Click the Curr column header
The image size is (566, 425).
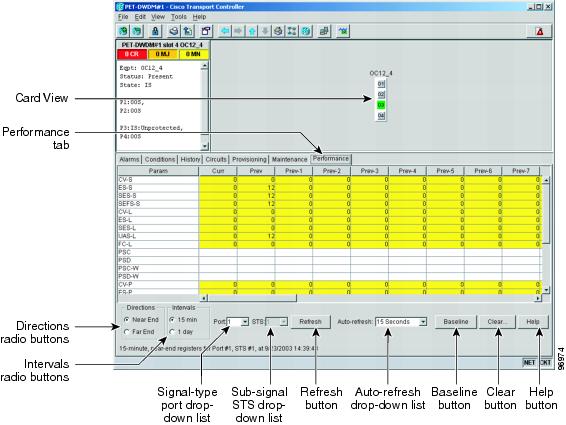point(218,171)
